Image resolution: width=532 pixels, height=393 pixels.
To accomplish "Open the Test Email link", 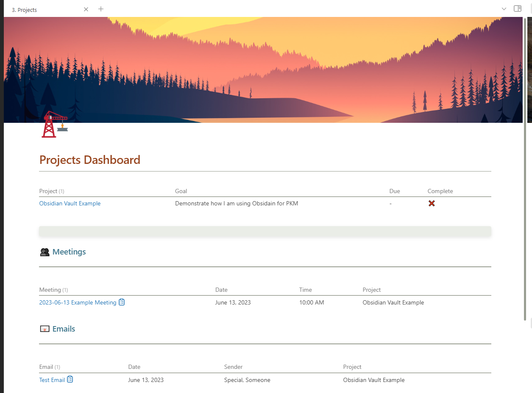I will [x=52, y=380].
